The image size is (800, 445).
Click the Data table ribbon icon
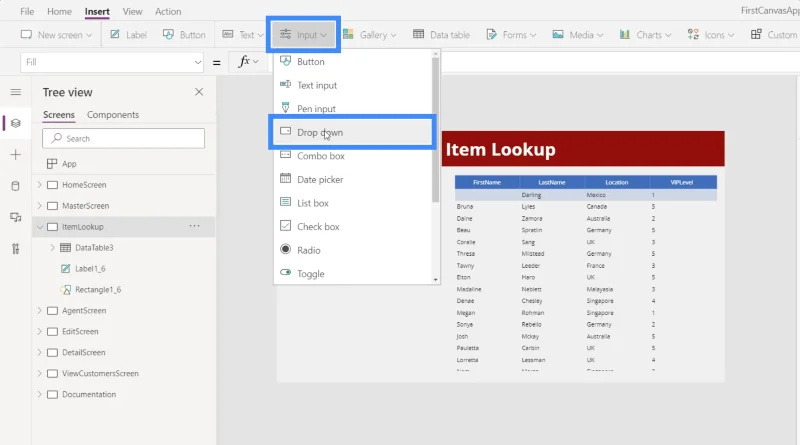(418, 34)
